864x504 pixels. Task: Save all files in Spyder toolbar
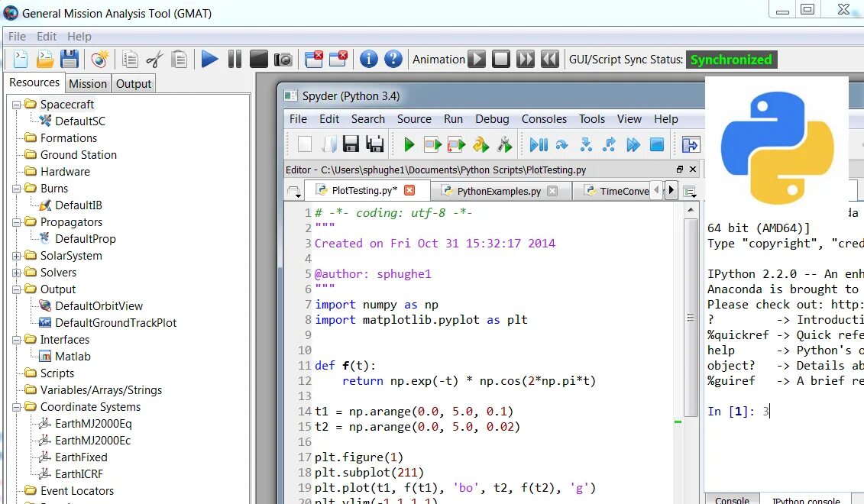[374, 144]
